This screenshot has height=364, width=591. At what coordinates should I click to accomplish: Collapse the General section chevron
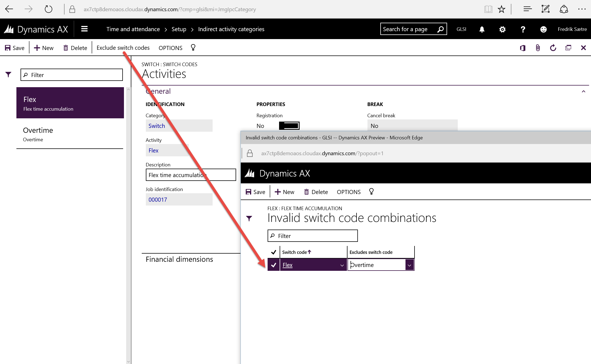[x=583, y=91]
